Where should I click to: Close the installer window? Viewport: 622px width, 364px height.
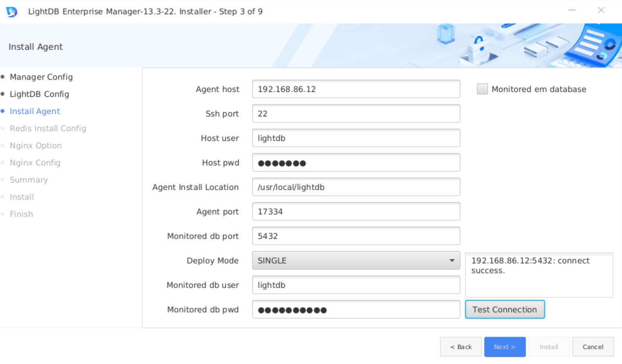[x=601, y=10]
